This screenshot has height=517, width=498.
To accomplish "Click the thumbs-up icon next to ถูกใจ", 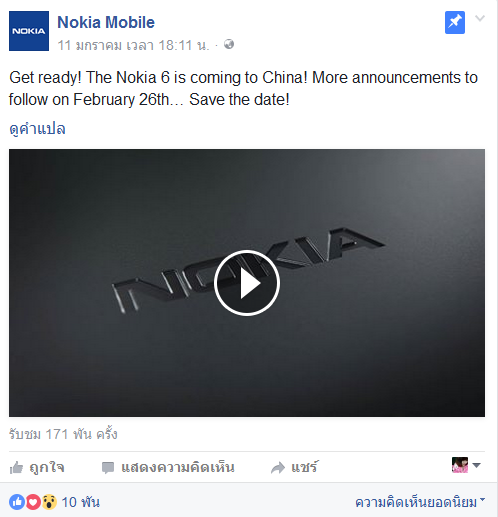I will coord(16,467).
